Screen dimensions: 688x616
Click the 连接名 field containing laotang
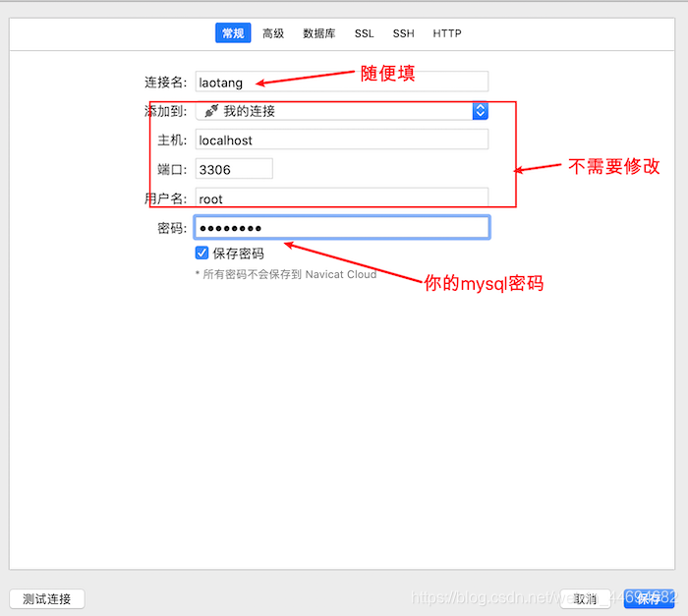tap(342, 82)
